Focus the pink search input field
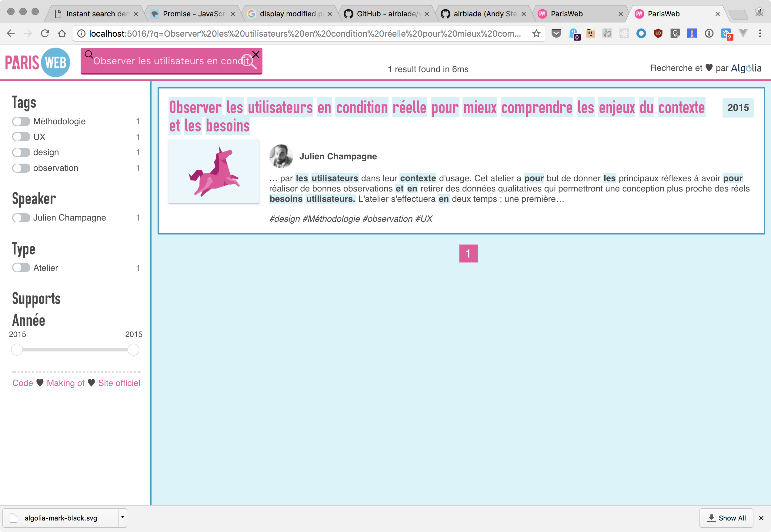The height and width of the screenshot is (532, 771). 172,61
